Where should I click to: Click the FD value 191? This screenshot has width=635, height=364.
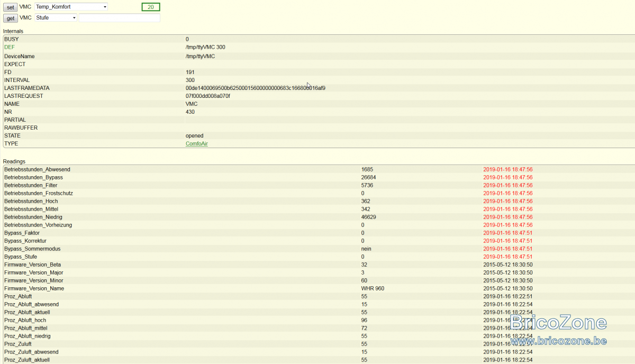click(190, 72)
